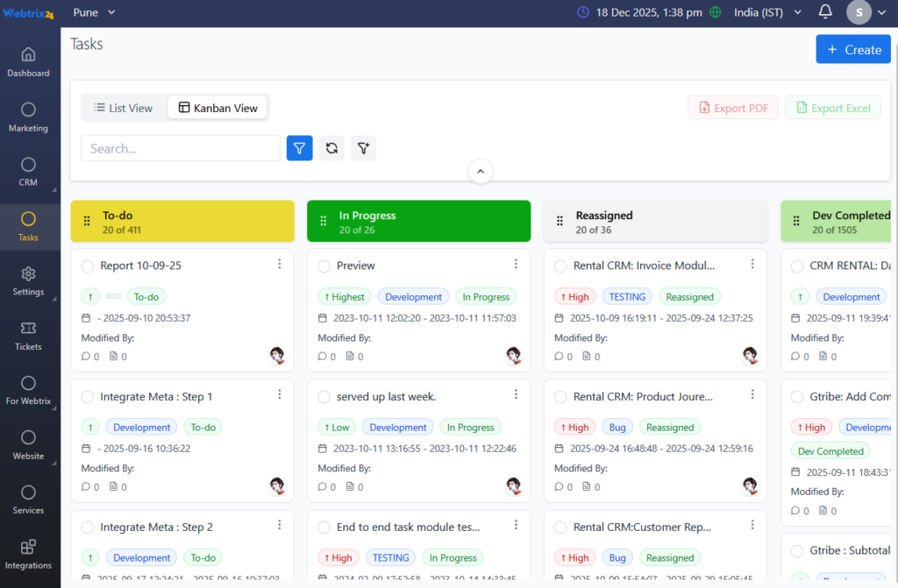This screenshot has width=898, height=588.
Task: Click the advanced filter icon with plus
Action: 363,148
